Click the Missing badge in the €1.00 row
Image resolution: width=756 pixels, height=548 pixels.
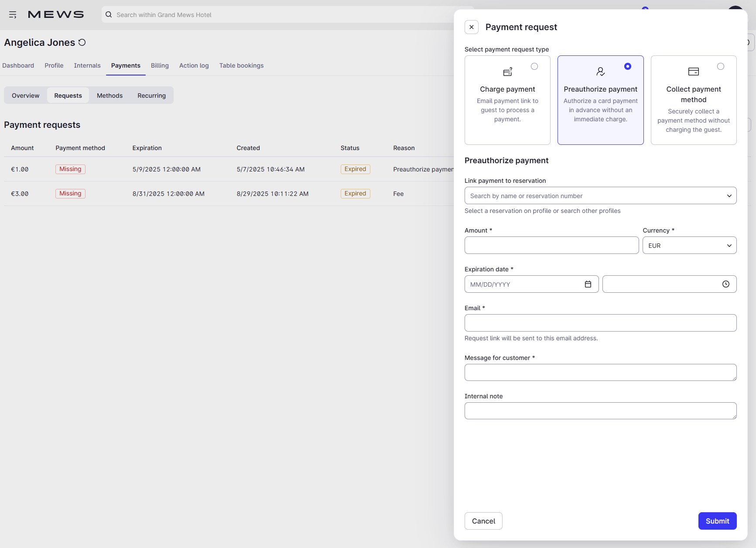tap(70, 169)
